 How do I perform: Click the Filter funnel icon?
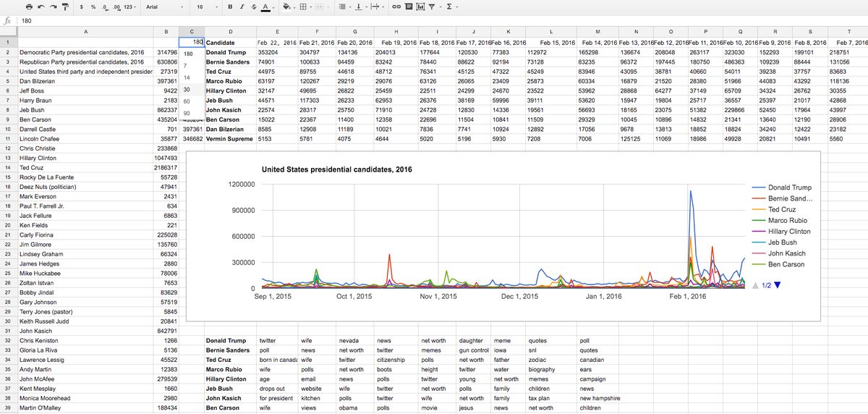tap(432, 7)
